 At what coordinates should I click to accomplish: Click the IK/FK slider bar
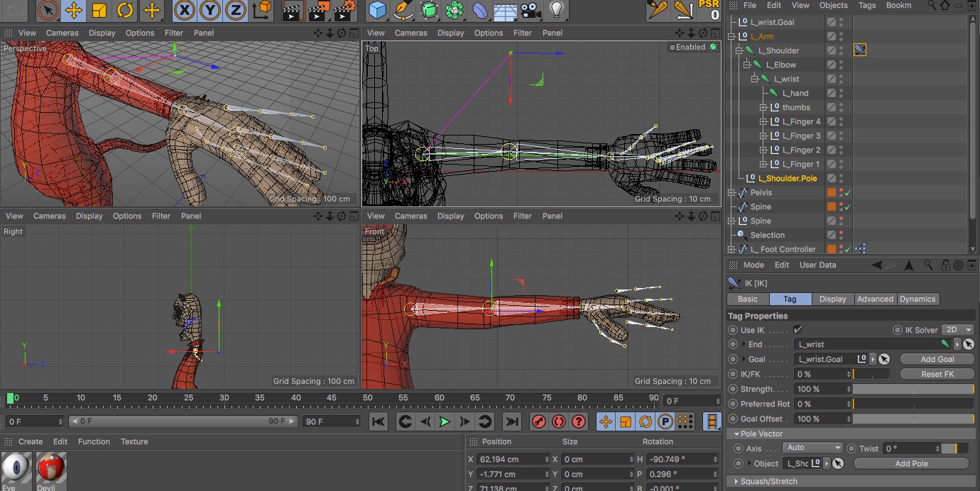click(x=870, y=374)
